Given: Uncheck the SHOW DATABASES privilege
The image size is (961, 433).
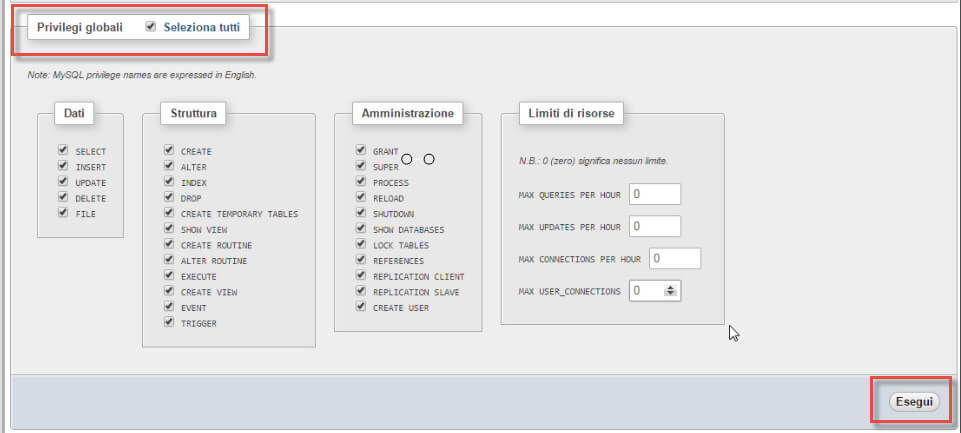Looking at the screenshot, I should point(360,229).
